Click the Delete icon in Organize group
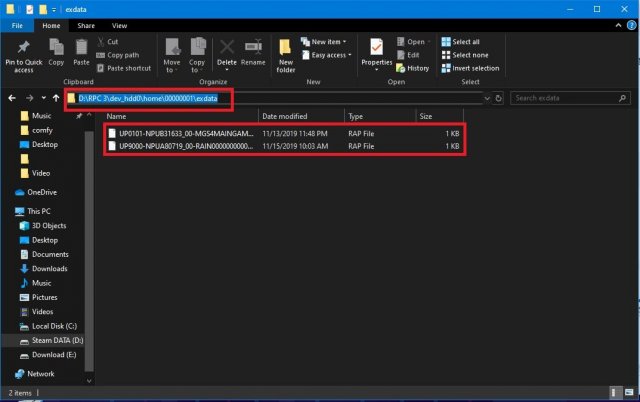Viewport: 640px width, 402px height. (x=227, y=48)
